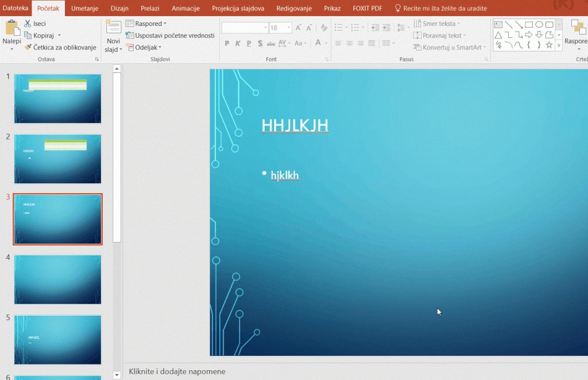Click Uspostavi početne vrednosti (Reset) button
The height and width of the screenshot is (380, 588).
(170, 35)
